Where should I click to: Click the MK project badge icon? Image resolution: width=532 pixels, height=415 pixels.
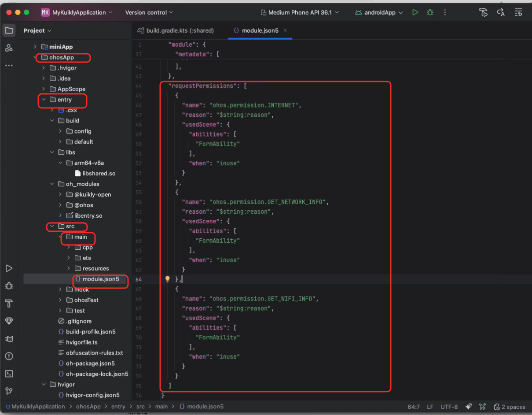pyautogui.click(x=45, y=12)
